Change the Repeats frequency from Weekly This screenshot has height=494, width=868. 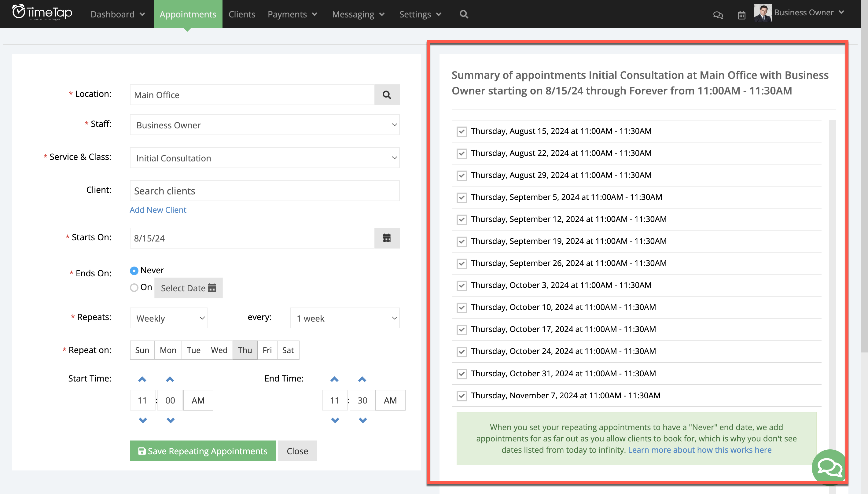(168, 318)
